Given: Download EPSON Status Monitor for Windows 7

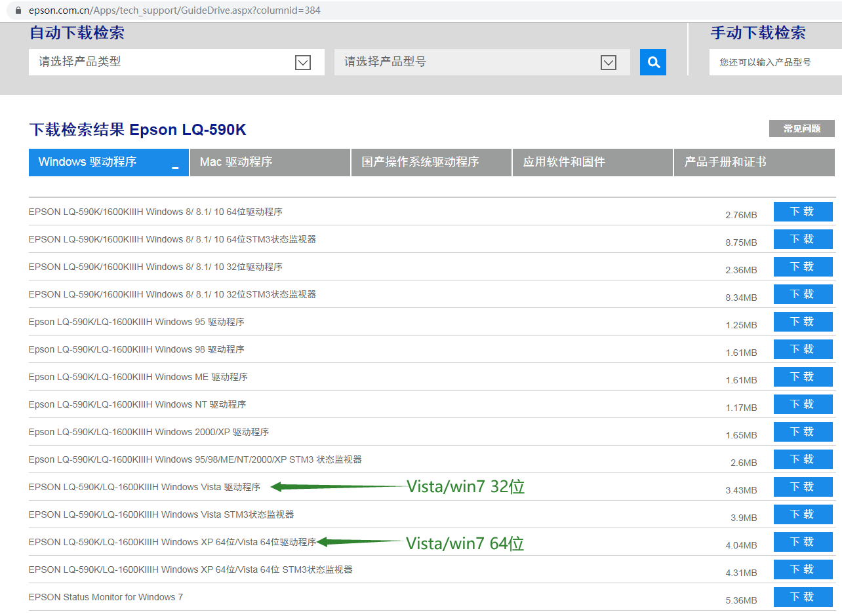Looking at the screenshot, I should 803,597.
